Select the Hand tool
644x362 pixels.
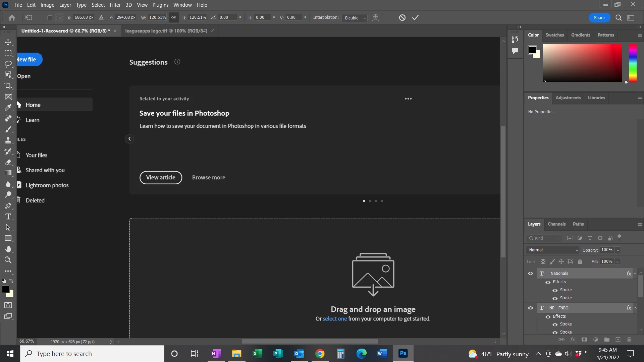tap(8, 249)
